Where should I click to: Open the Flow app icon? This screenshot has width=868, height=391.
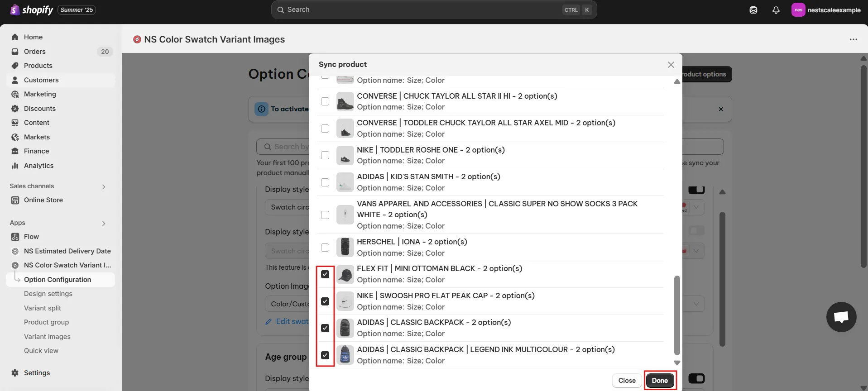pos(15,237)
